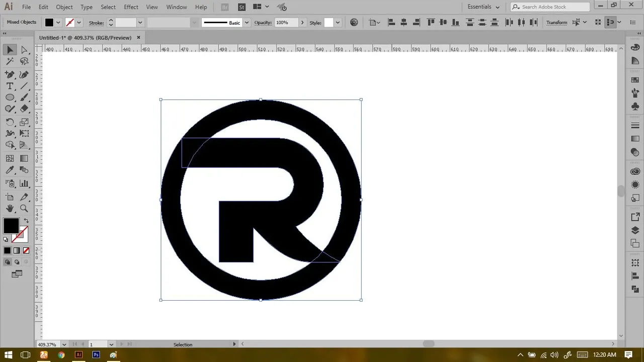Click the Stroke label link
644x362 pixels.
tap(96, 23)
